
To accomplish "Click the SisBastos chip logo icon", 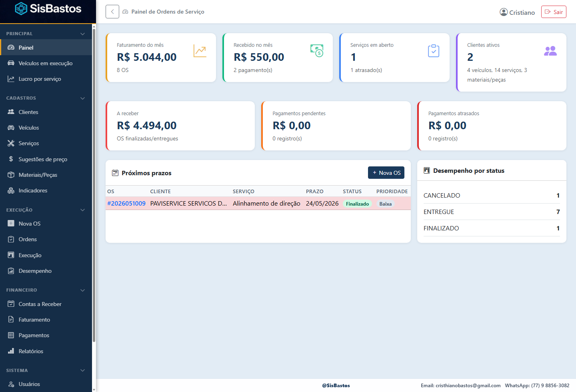I will [21, 8].
